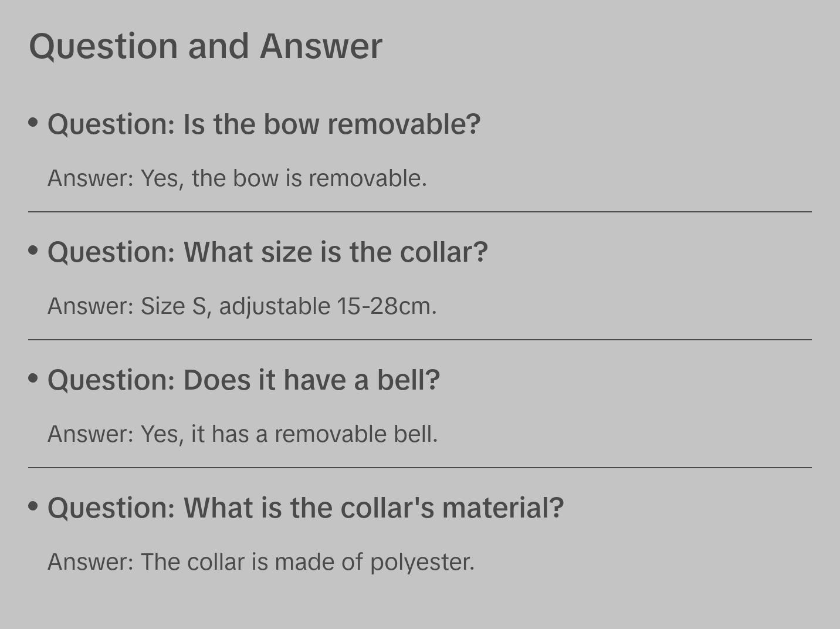Click the word "Answer:" in the bell answer
This screenshot has width=840, height=629.
[91, 434]
